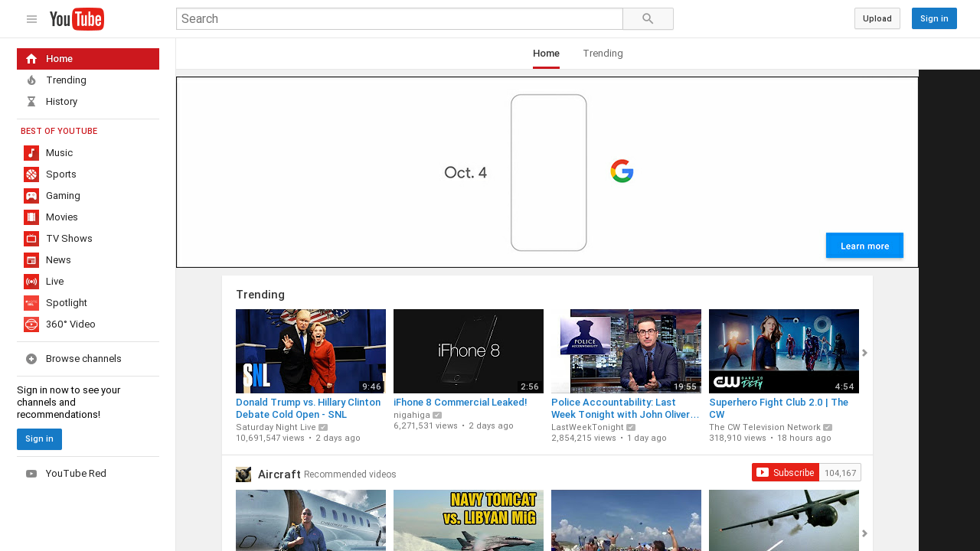Expand next Trending videos with right chevron
The height and width of the screenshot is (551, 980).
click(865, 353)
